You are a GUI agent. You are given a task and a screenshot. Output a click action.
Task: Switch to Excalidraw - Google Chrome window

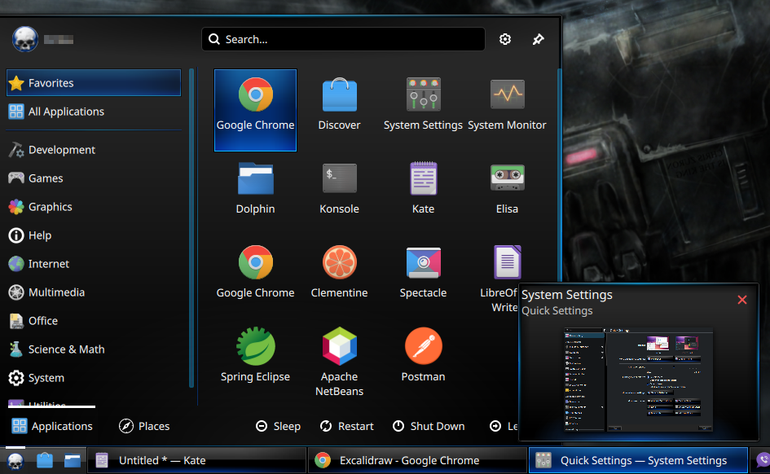417,460
